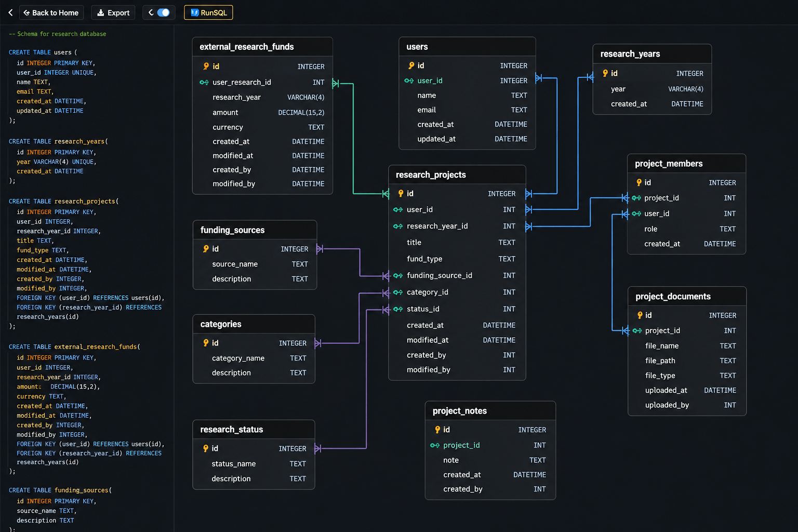Click the 'CREATE TABLE external_research_funds(' SQL line
The image size is (798, 532).
tap(74, 347)
